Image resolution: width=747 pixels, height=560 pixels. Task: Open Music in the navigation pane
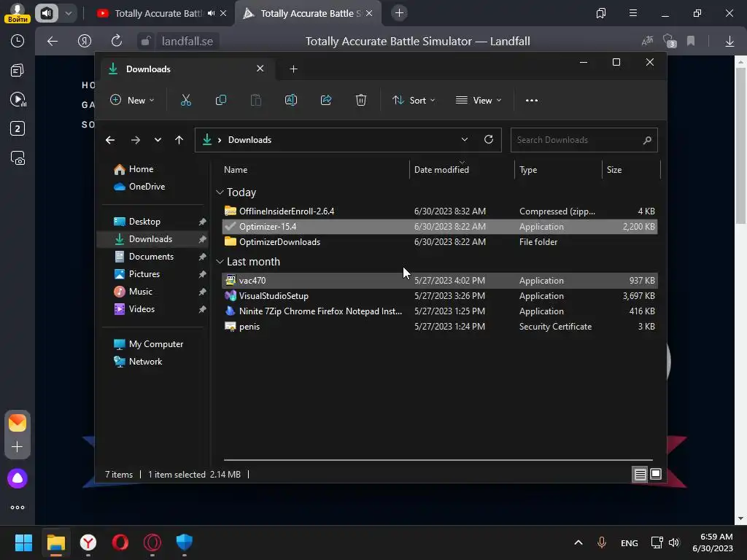tap(141, 292)
